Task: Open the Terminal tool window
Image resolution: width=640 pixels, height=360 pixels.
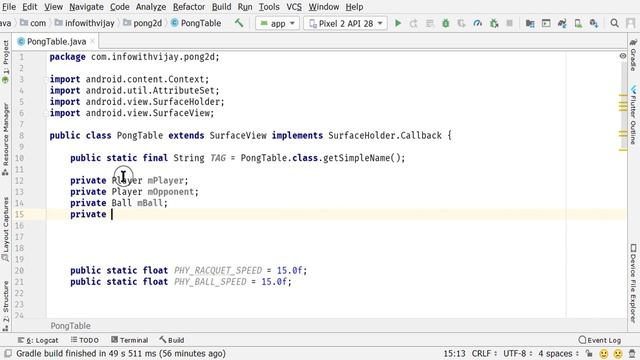Action: 129,340
